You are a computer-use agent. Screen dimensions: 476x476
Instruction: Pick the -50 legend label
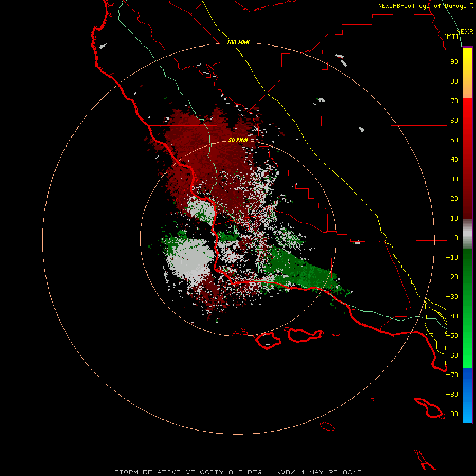pos(452,336)
